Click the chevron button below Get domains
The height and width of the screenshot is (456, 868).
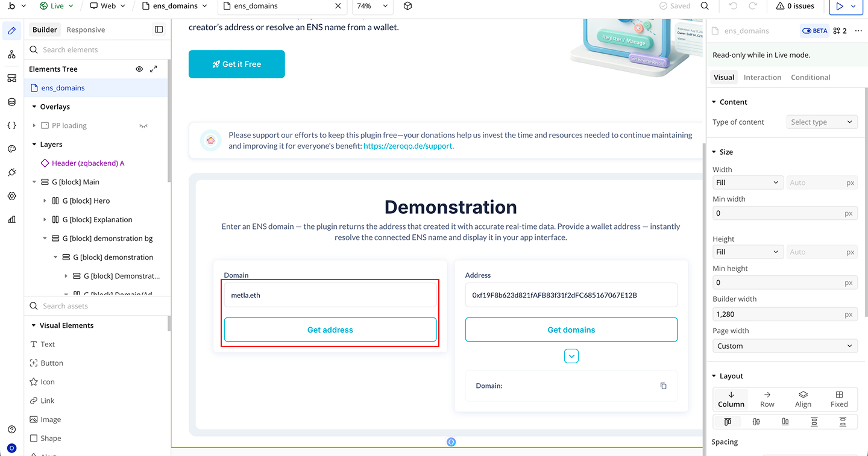(x=571, y=356)
